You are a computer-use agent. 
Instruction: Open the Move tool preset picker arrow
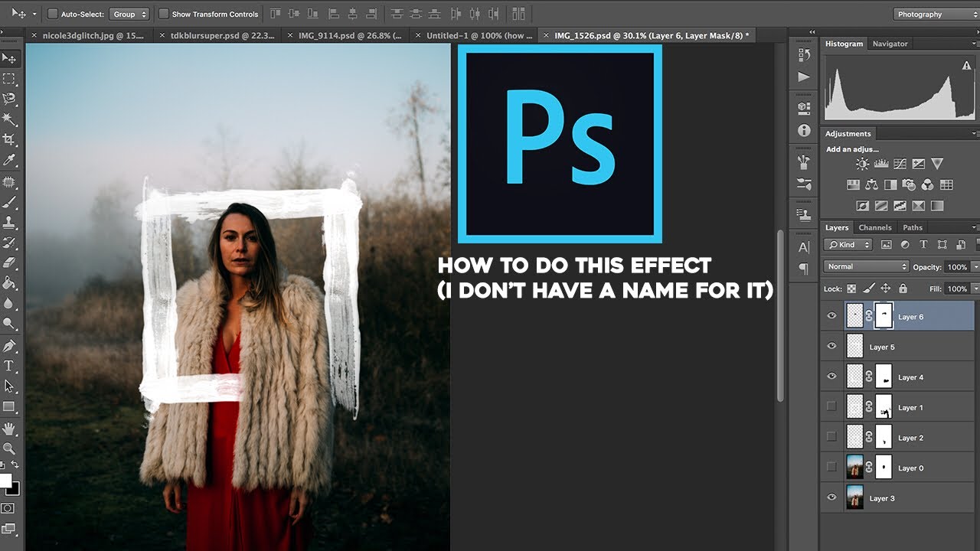34,14
